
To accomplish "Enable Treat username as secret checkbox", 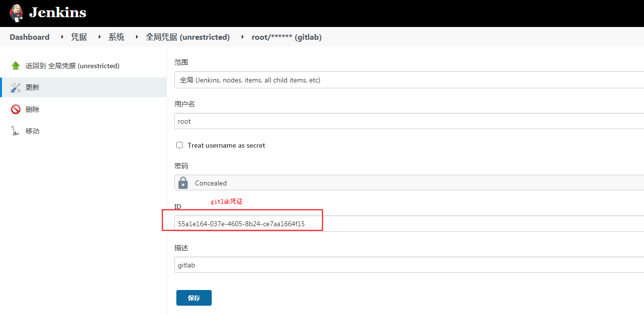I will coord(180,145).
